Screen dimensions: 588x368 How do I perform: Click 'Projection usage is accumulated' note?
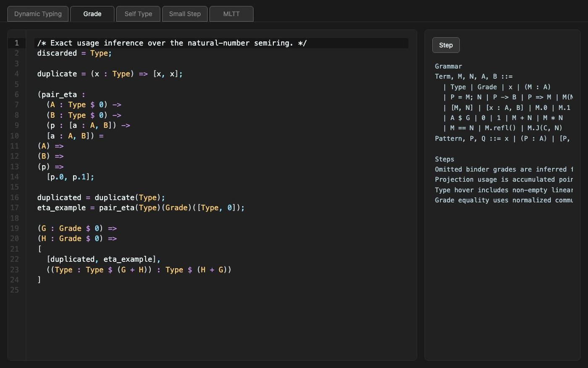point(504,180)
